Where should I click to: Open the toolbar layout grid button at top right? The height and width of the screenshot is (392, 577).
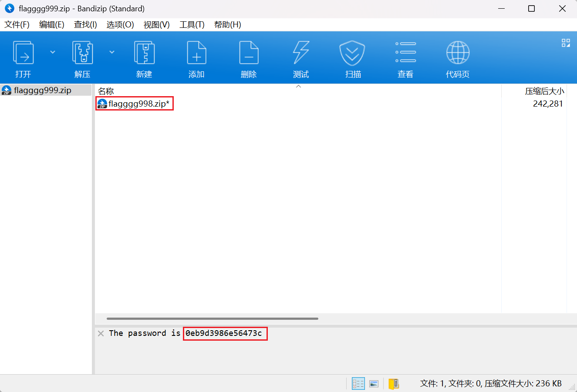(566, 43)
